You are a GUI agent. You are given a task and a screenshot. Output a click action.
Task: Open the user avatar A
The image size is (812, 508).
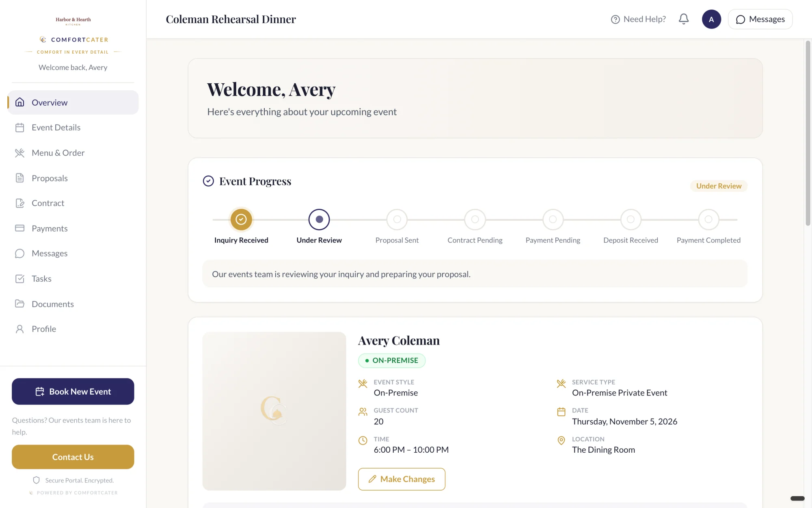click(711, 19)
